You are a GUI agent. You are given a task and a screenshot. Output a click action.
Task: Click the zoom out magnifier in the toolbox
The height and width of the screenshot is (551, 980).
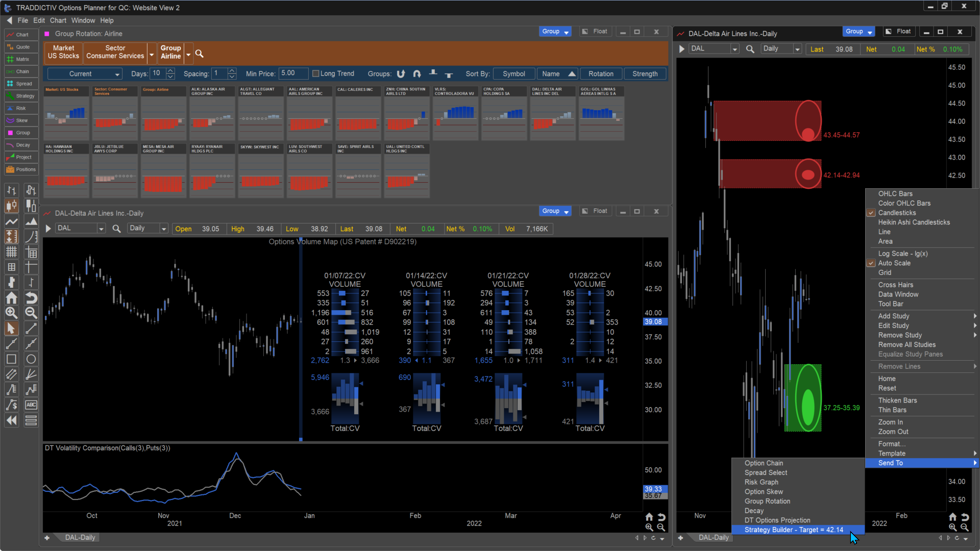point(31,313)
